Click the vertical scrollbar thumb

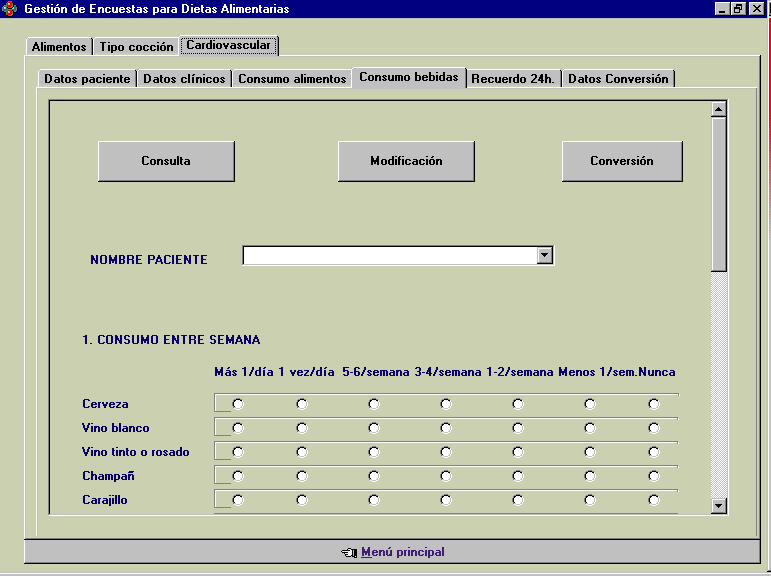point(718,193)
